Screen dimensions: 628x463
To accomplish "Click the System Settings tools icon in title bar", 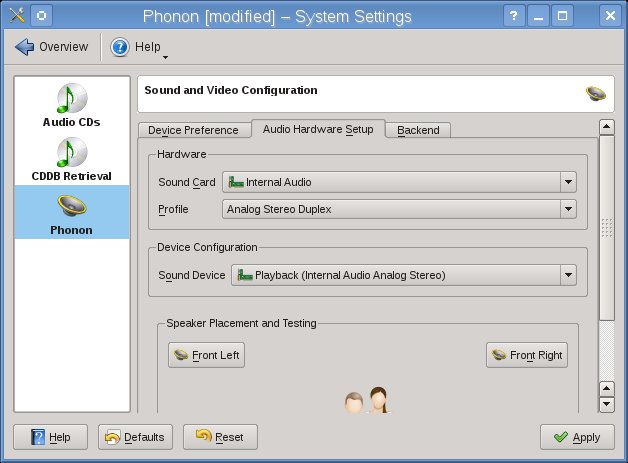I will click(17, 16).
